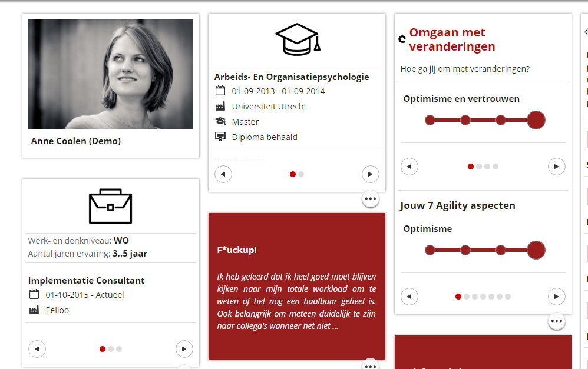
Task: Open the F*uckup! red story card
Action: coord(296,287)
